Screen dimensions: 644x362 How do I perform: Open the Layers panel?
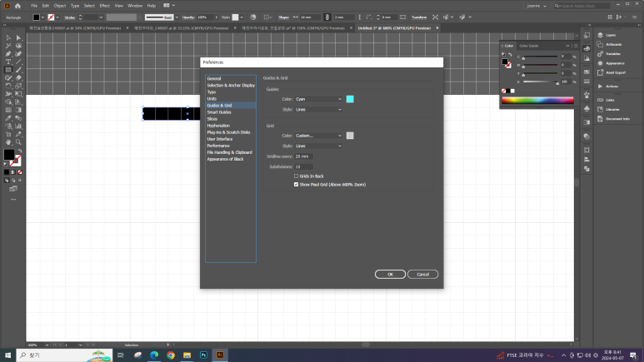point(611,35)
